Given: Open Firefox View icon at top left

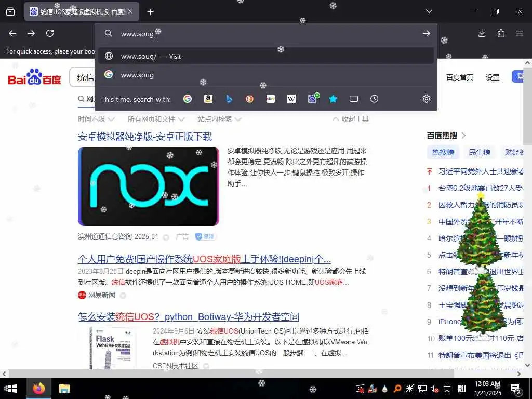Looking at the screenshot, I should [x=10, y=11].
